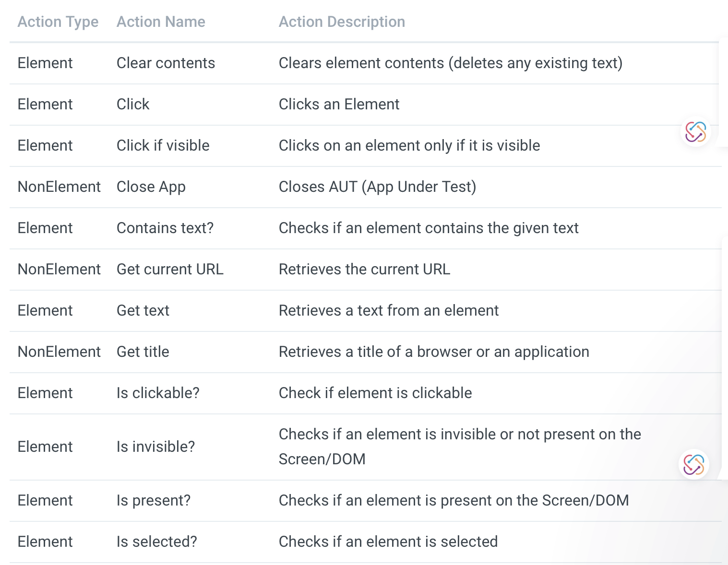Click the colorful logo icon beside the Is invisible row

[694, 464]
